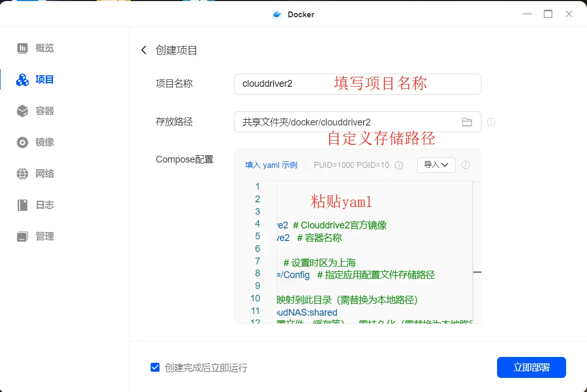Click the 项目 cubes icon in sidebar

tap(22, 80)
